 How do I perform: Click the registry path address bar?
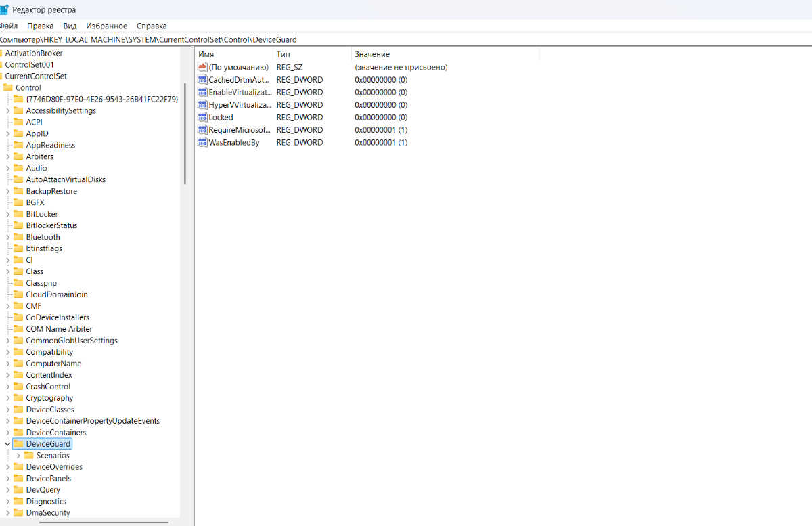click(406, 39)
